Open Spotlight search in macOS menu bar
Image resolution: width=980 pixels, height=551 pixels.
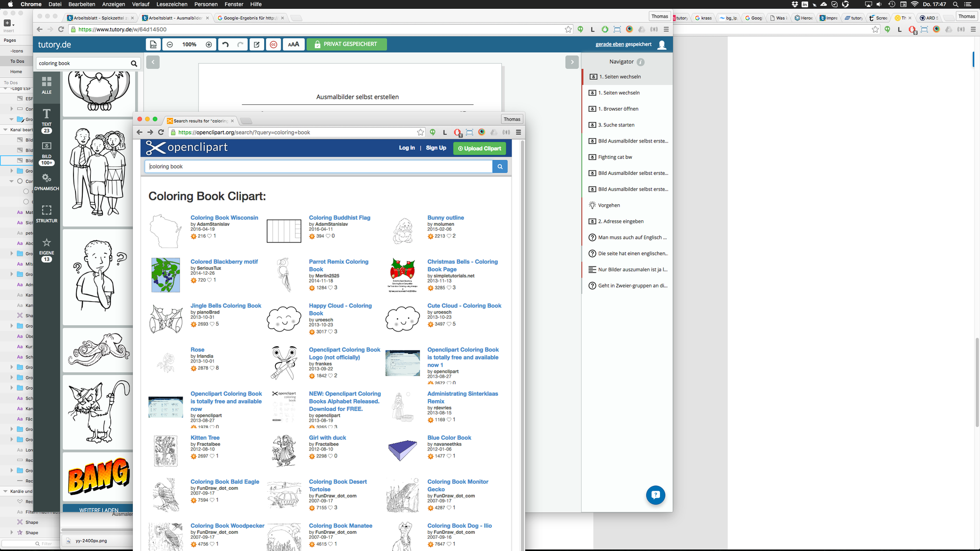pos(955,4)
